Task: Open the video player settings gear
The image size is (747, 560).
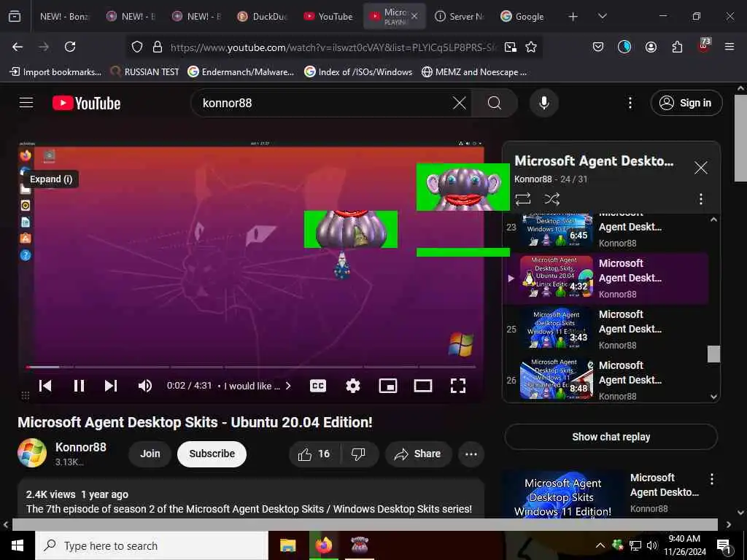Action: (352, 386)
